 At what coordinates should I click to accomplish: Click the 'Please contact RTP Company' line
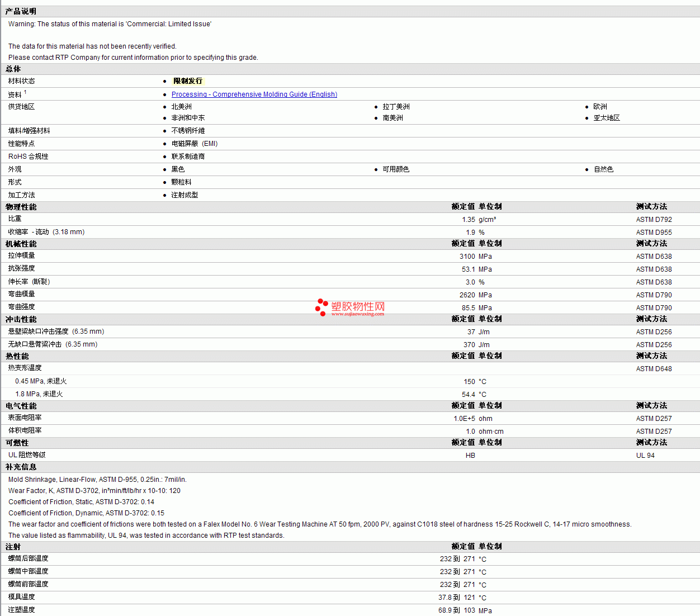click(x=133, y=58)
